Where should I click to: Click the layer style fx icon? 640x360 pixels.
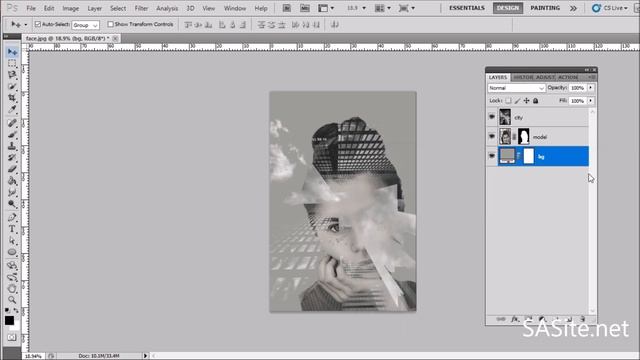(515, 319)
